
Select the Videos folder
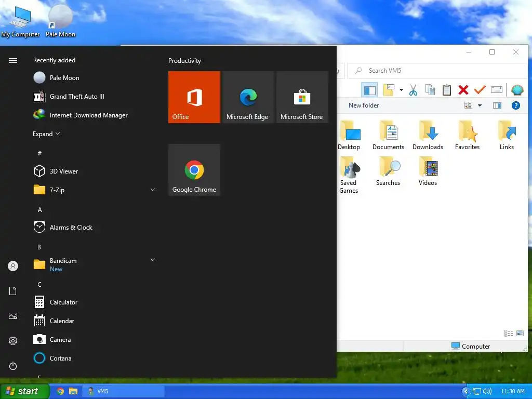pyautogui.click(x=428, y=171)
